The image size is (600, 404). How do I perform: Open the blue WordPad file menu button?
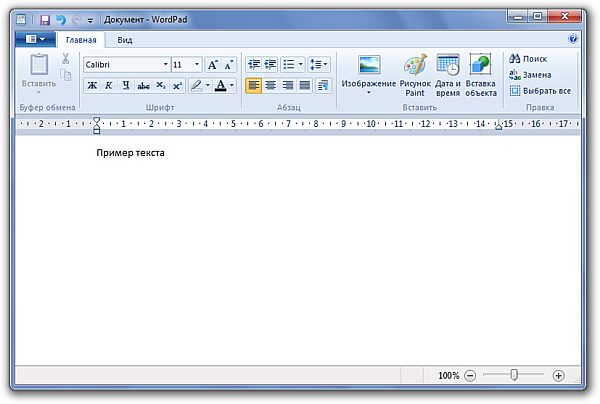click(35, 40)
